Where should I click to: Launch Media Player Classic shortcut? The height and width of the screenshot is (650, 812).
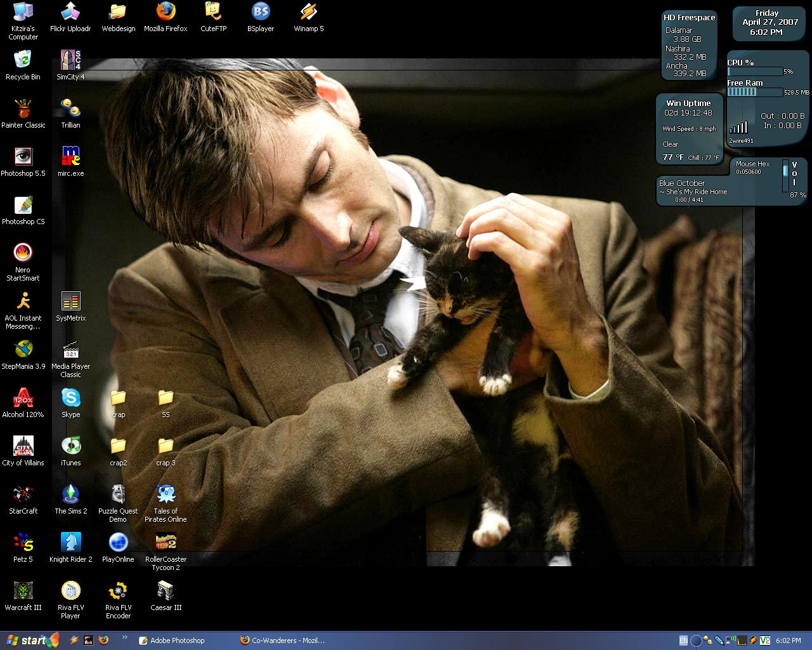coord(70,358)
